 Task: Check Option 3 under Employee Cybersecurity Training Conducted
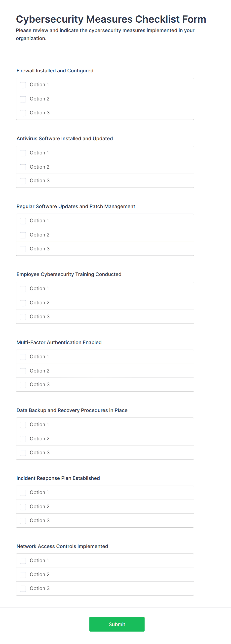pyautogui.click(x=23, y=317)
